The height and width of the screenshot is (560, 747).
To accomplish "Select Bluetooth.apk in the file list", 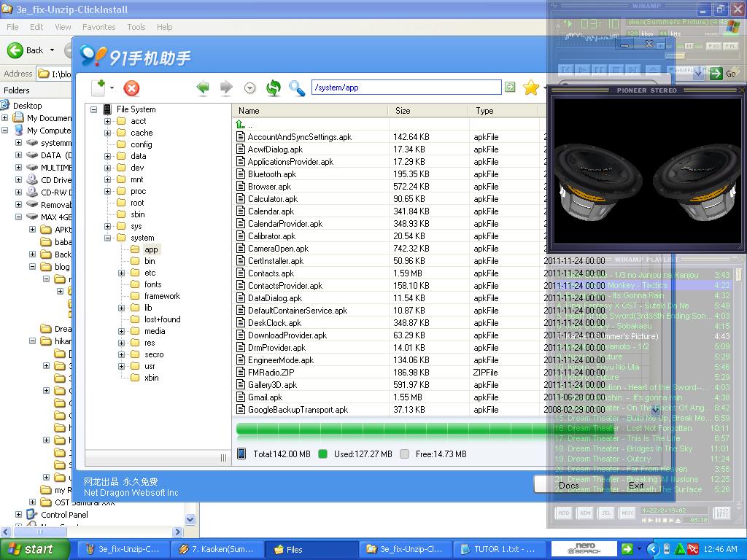I will click(x=272, y=174).
